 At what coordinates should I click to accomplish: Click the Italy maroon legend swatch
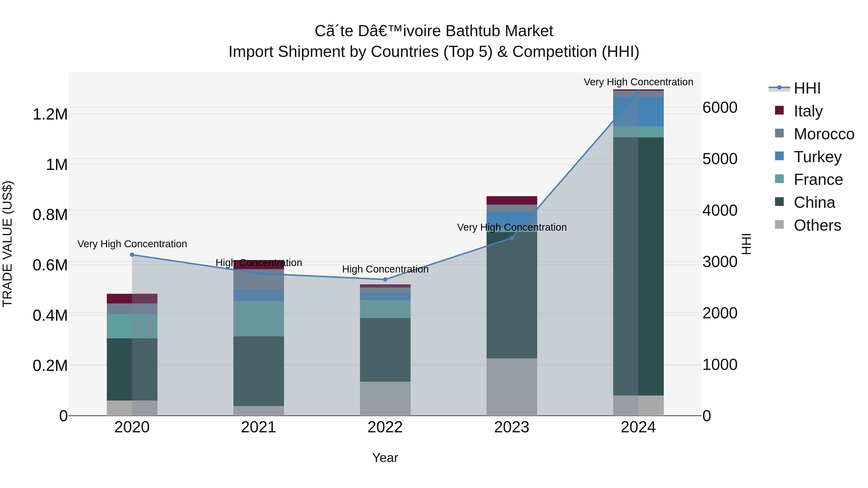tap(779, 110)
